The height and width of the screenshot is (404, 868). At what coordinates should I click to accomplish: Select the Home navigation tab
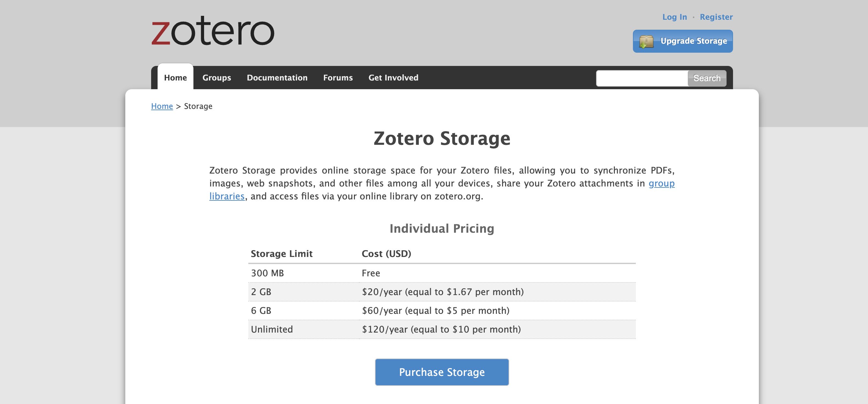(x=175, y=78)
